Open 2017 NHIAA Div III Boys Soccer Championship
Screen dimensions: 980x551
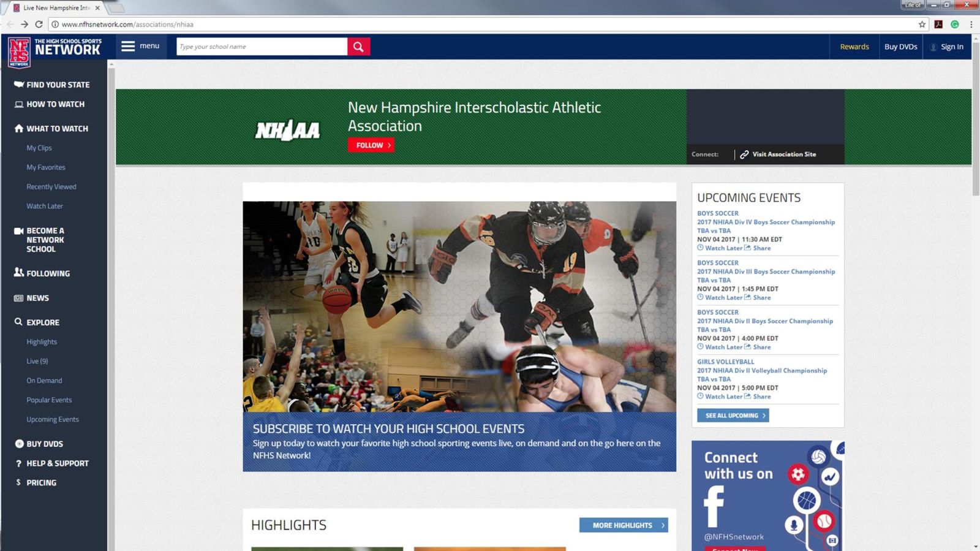766,272
